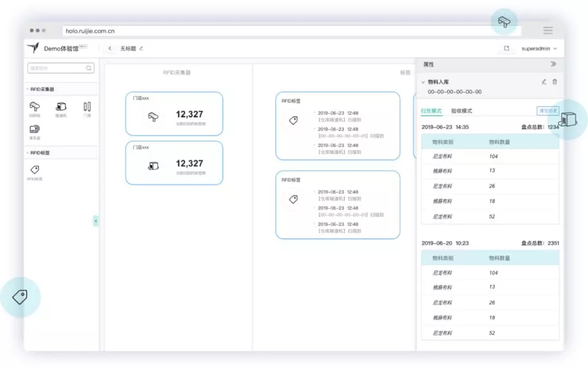Collapse the RFID标签 section in sidebar
The height and width of the screenshot is (370, 588).
28,153
